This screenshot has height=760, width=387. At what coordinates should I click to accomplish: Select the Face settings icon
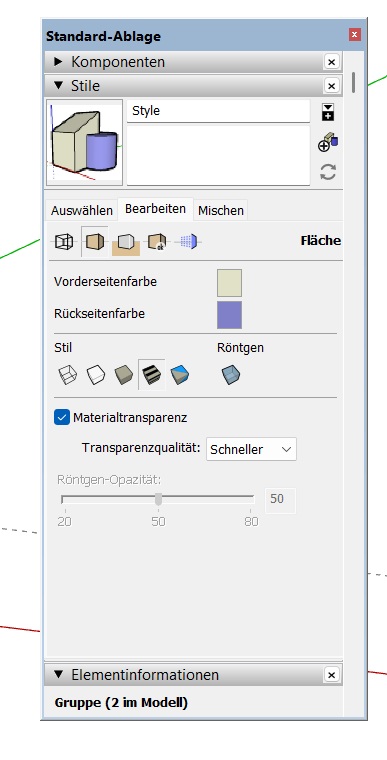pos(95,241)
